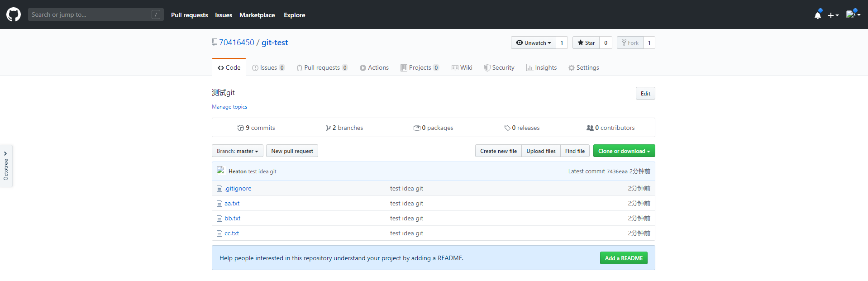Open the bb.txt file
Image resolution: width=868 pixels, height=281 pixels.
(233, 219)
